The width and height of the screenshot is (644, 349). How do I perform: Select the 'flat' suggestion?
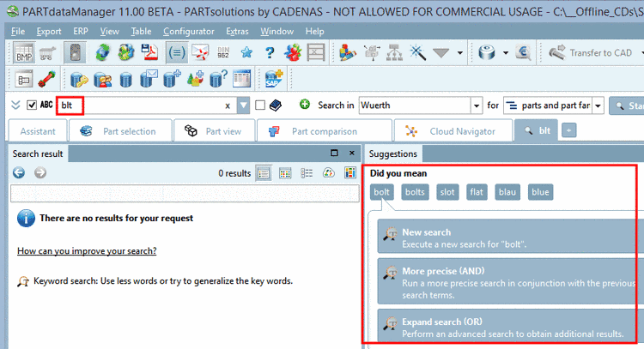tap(477, 192)
